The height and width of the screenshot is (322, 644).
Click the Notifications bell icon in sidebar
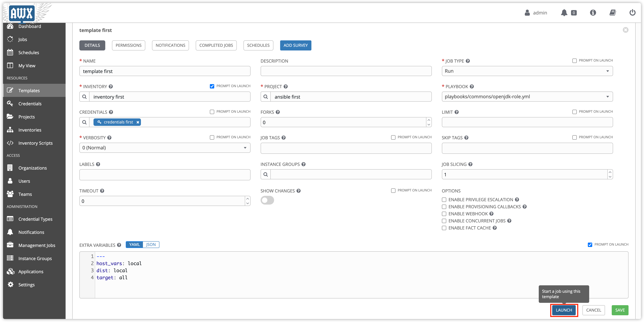click(10, 232)
